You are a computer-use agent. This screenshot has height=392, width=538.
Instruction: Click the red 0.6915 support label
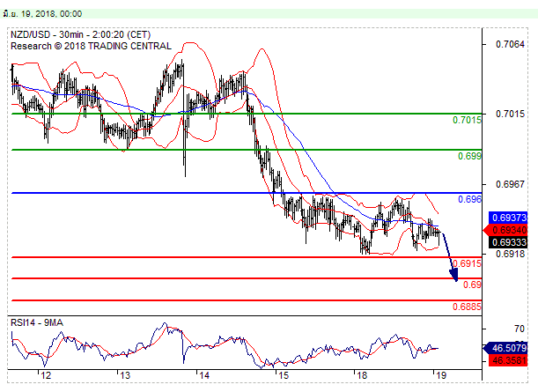[x=467, y=263]
